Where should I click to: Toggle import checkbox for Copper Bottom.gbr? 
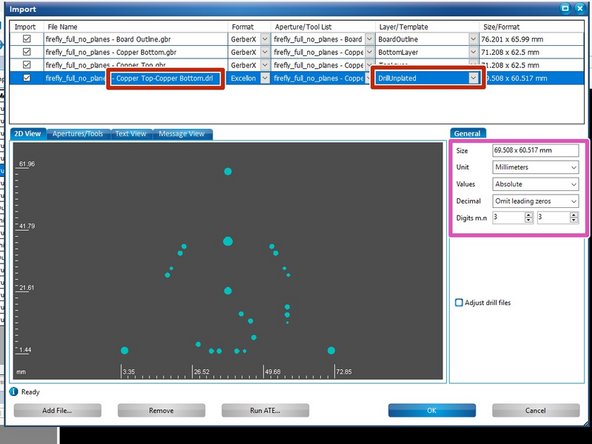point(27,52)
